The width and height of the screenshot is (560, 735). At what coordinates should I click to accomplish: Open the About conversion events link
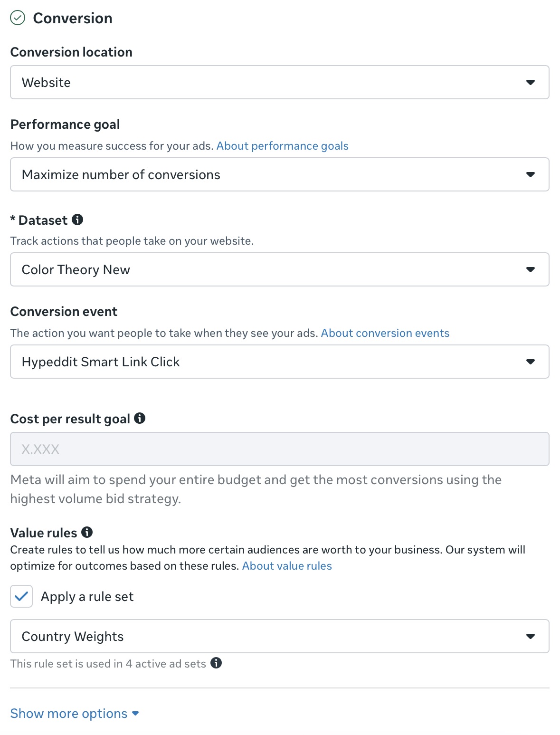(385, 333)
